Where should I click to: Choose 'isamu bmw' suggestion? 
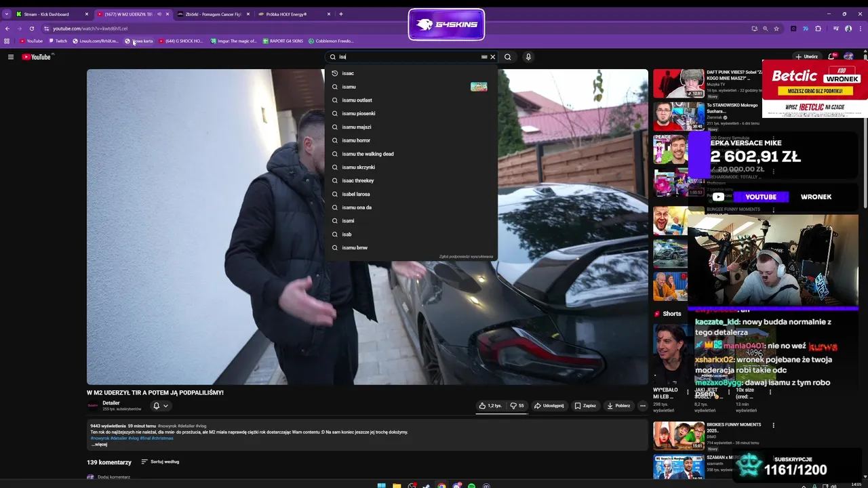click(x=411, y=248)
